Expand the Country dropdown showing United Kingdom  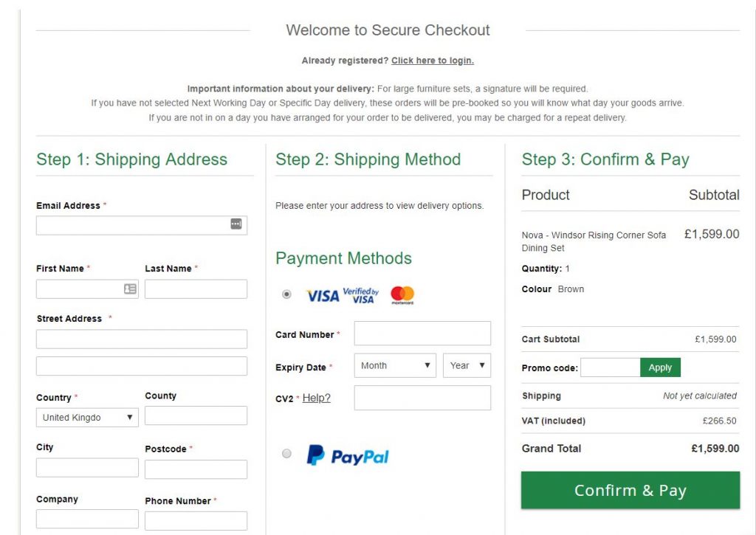coord(87,418)
